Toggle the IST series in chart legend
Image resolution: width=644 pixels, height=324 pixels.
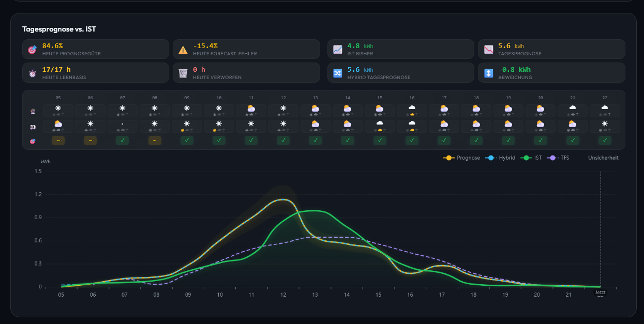(x=531, y=158)
